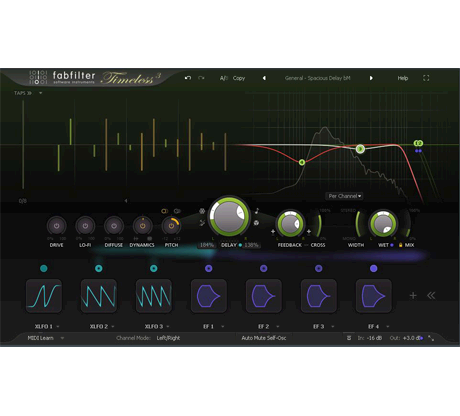Open the Taps dropdown menu
Viewport: 460px width, 416px height.
tap(28, 93)
